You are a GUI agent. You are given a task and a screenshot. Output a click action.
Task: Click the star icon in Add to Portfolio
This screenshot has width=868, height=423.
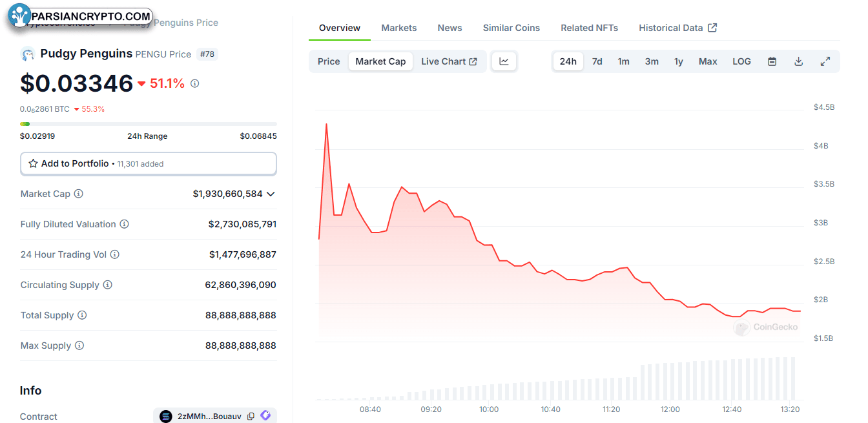33,164
